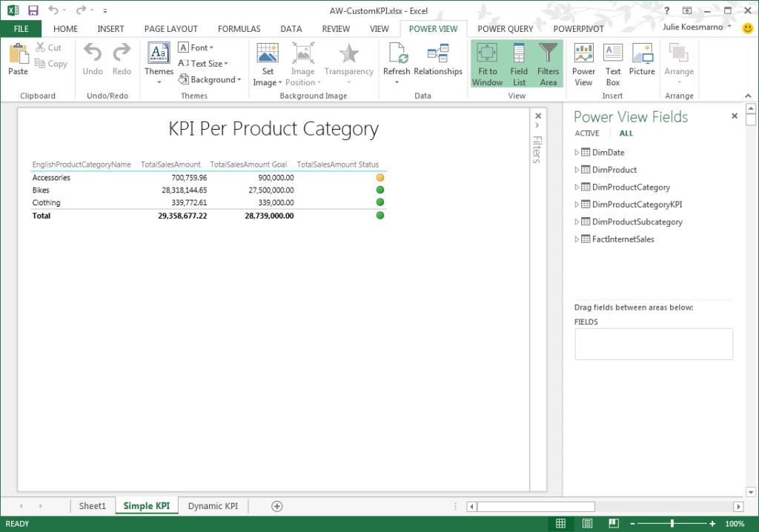
Task: Click the zoom out minus button
Action: coord(632,523)
